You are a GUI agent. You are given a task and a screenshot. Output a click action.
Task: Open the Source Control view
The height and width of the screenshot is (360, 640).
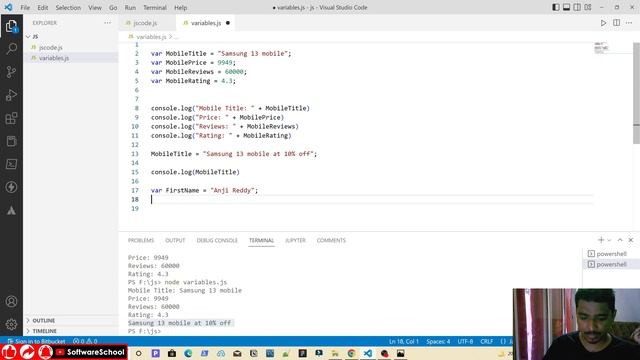pyautogui.click(x=11, y=72)
